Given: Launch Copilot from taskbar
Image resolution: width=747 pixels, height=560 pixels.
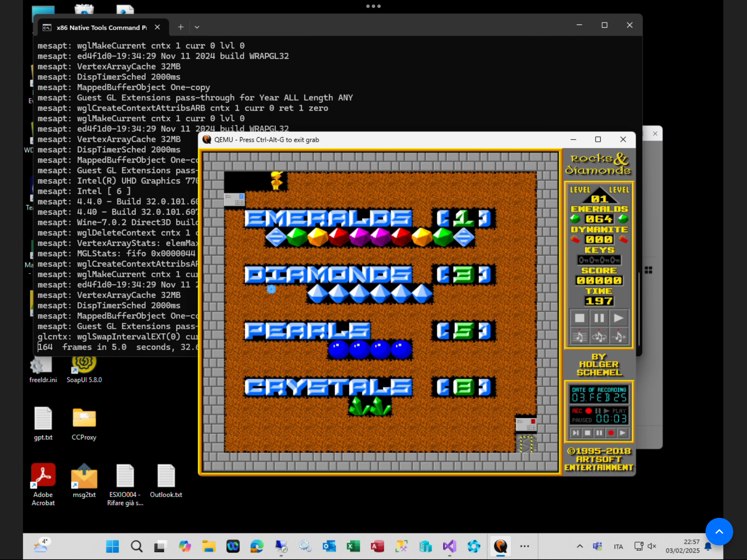Looking at the screenshot, I should (185, 547).
